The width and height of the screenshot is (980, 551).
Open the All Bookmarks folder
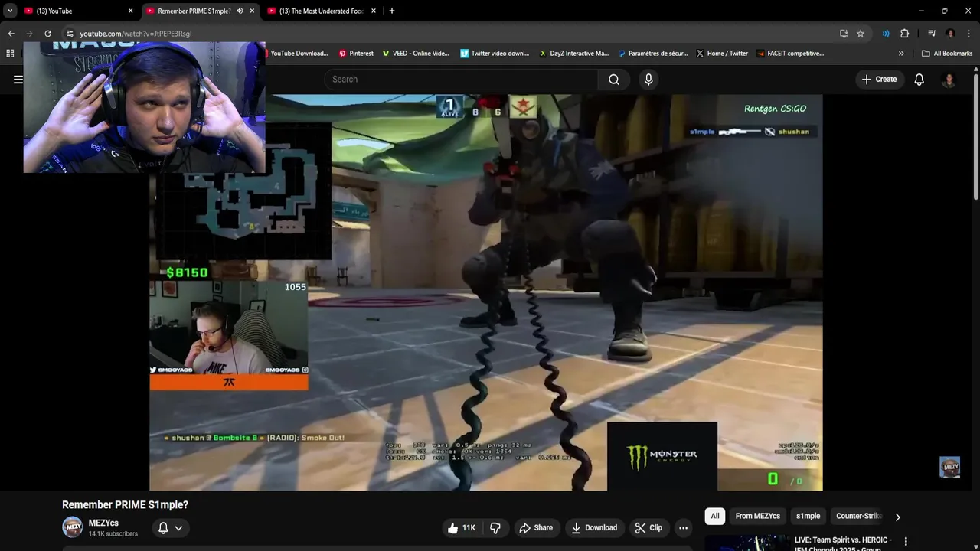pos(947,54)
